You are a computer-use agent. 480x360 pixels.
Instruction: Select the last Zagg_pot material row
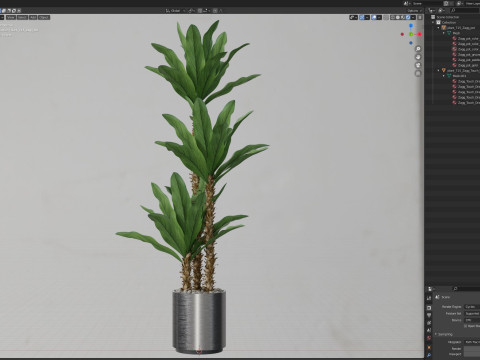point(466,65)
